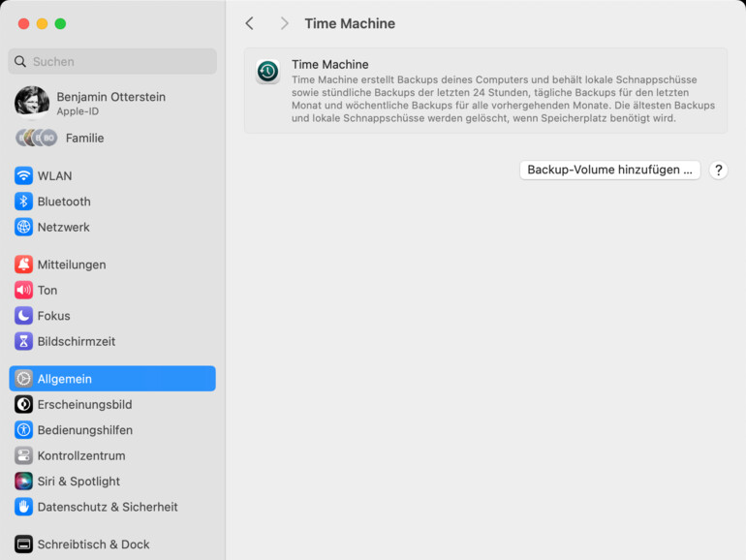Maximize window with the green button
Viewport: 746px width, 560px height.
[60, 23]
